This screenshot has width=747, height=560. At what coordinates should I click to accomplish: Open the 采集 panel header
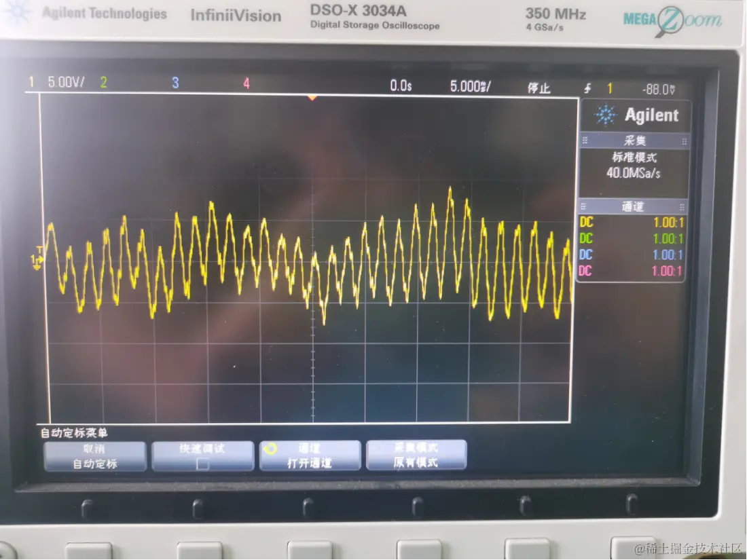[634, 141]
